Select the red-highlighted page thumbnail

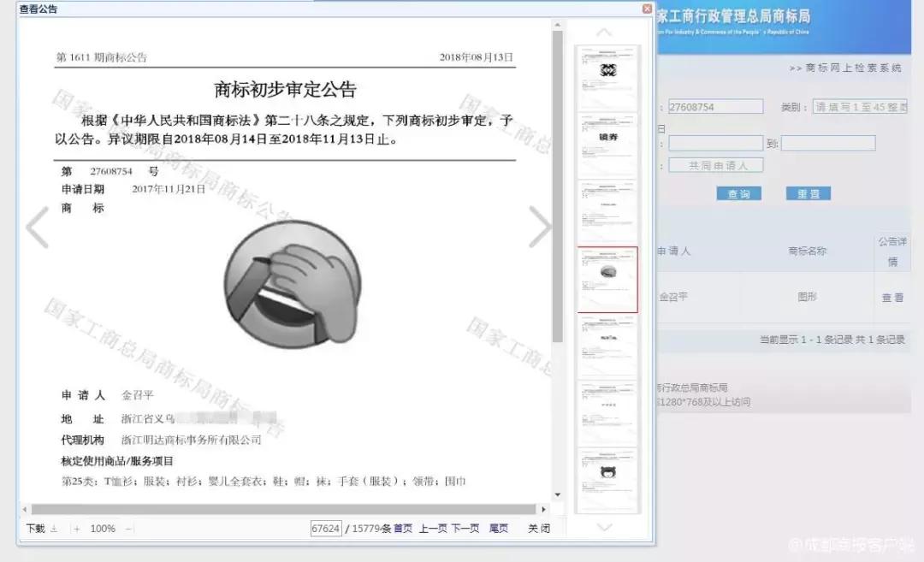click(x=607, y=278)
